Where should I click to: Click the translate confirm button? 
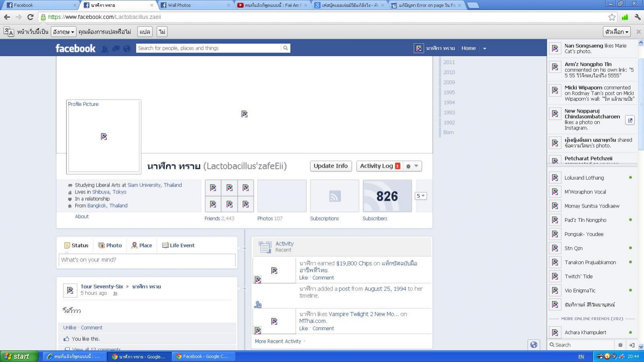(145, 32)
